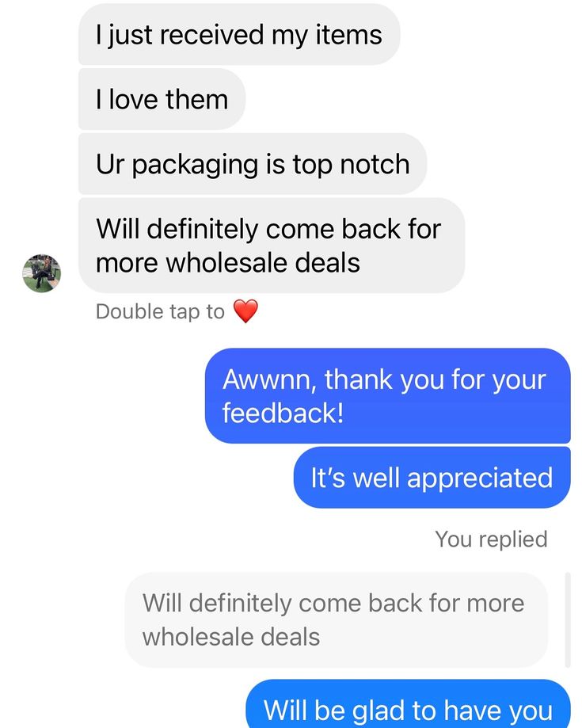Tap the 'It's well appreciated' blue bubble
The width and height of the screenshot is (582, 728).
pos(432,478)
